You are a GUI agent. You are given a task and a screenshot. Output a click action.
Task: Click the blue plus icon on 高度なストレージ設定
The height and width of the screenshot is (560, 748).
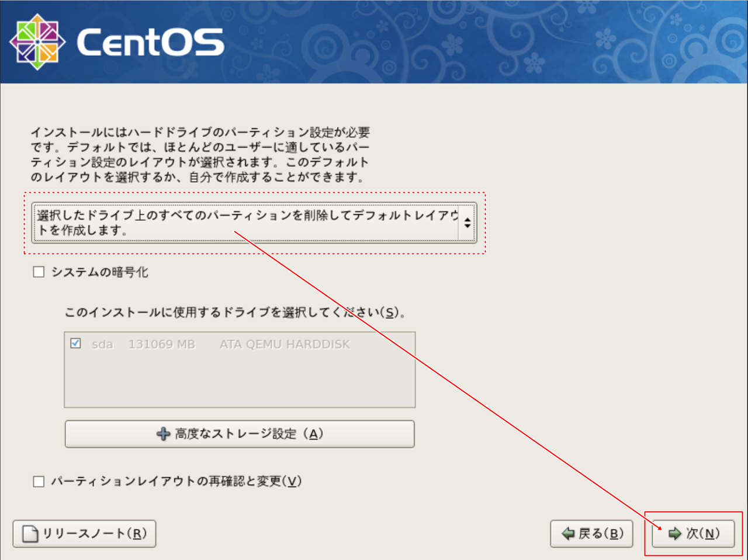click(x=164, y=434)
